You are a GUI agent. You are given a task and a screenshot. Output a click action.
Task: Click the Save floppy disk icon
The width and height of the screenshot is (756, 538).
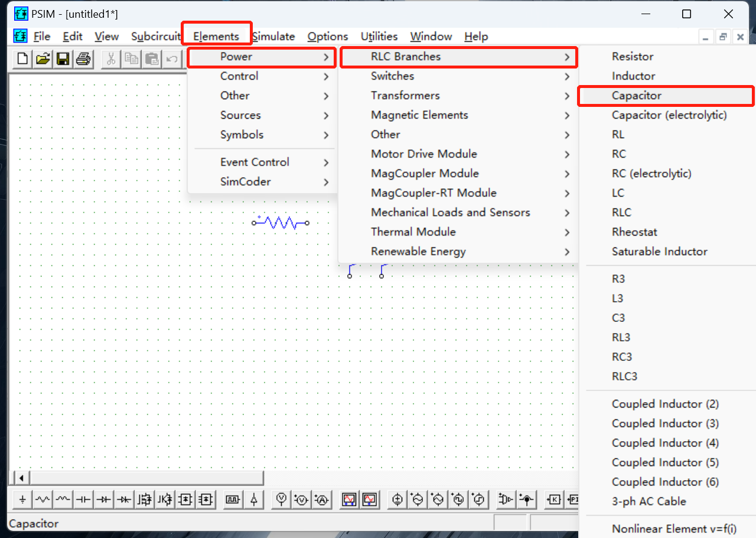(x=63, y=58)
